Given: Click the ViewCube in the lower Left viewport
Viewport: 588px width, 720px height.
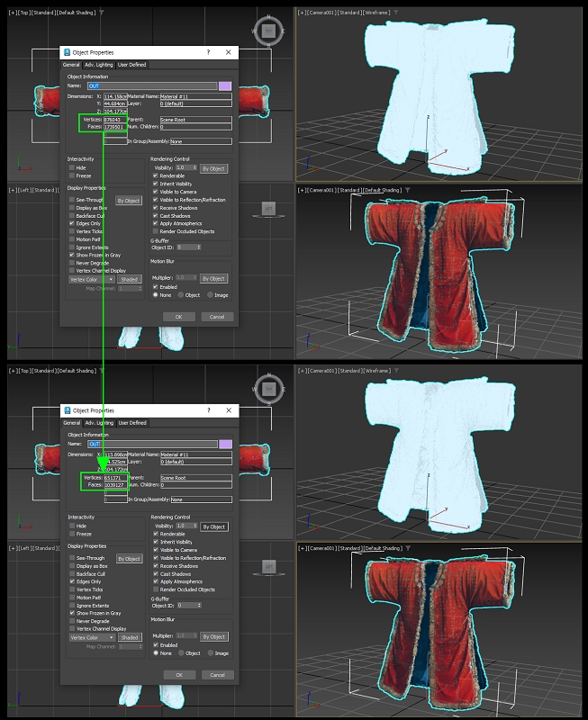Looking at the screenshot, I should pos(269,568).
